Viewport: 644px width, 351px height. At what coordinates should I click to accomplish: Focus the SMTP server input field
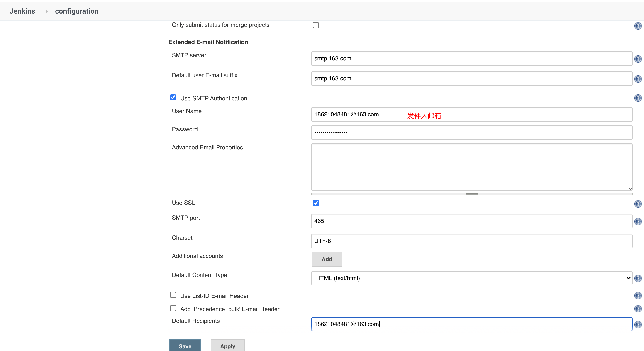click(471, 59)
